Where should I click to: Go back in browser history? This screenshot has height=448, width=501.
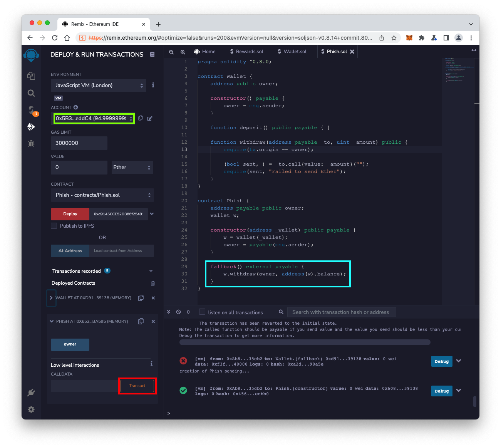(30, 38)
